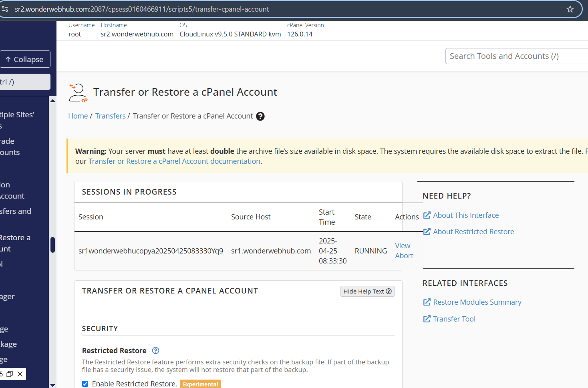Click external link icon beside Transfer Tool

point(427,319)
